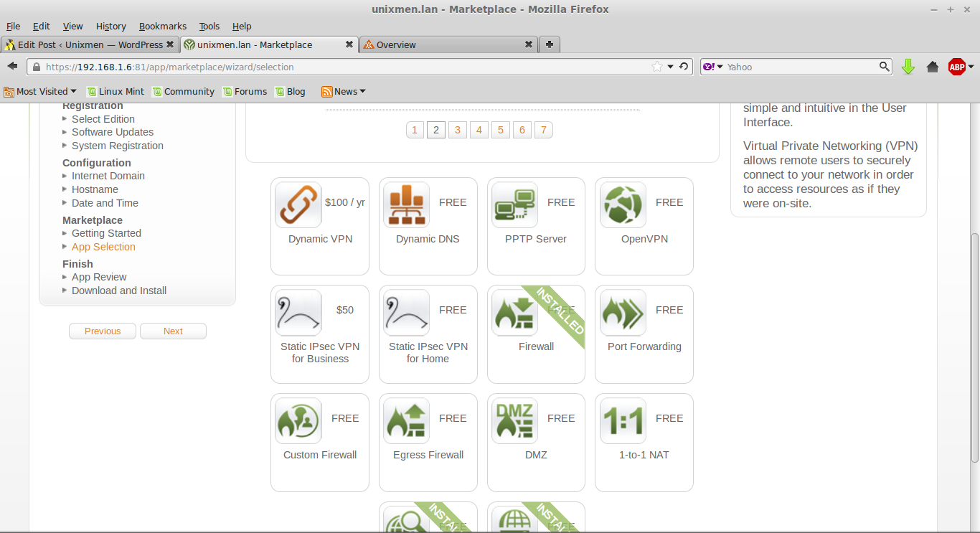Open the Edit menu
980x533 pixels.
42,26
